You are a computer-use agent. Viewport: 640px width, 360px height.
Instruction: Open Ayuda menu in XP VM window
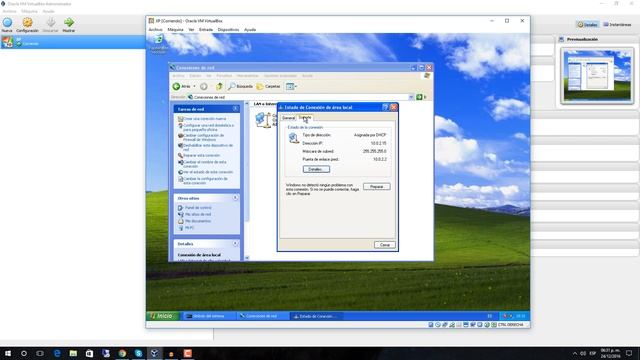pyautogui.click(x=250, y=30)
